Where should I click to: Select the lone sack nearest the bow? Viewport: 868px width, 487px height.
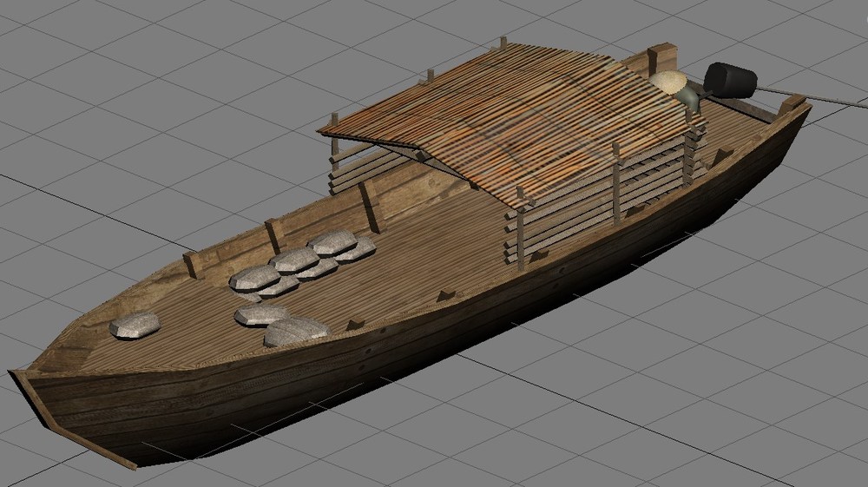pyautogui.click(x=135, y=325)
